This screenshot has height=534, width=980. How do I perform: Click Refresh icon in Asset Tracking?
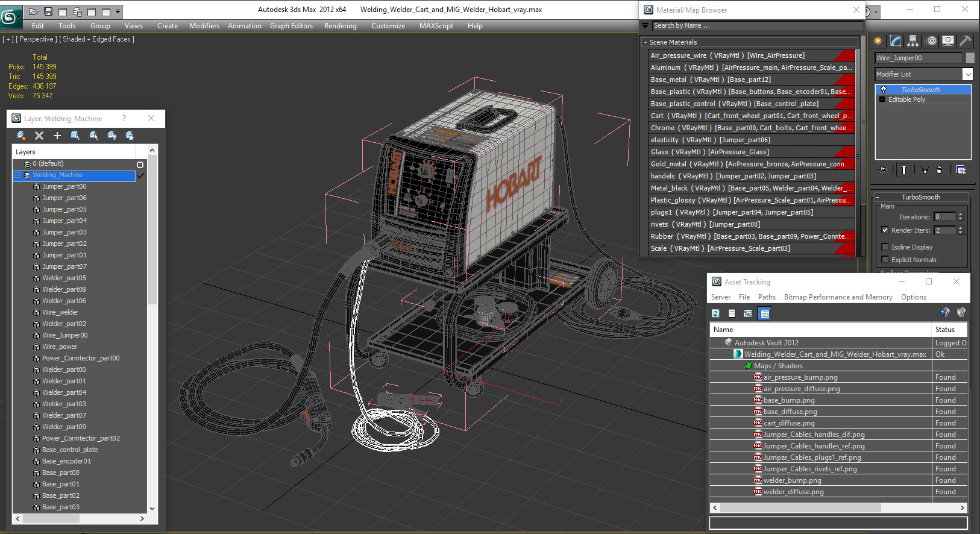tap(716, 313)
